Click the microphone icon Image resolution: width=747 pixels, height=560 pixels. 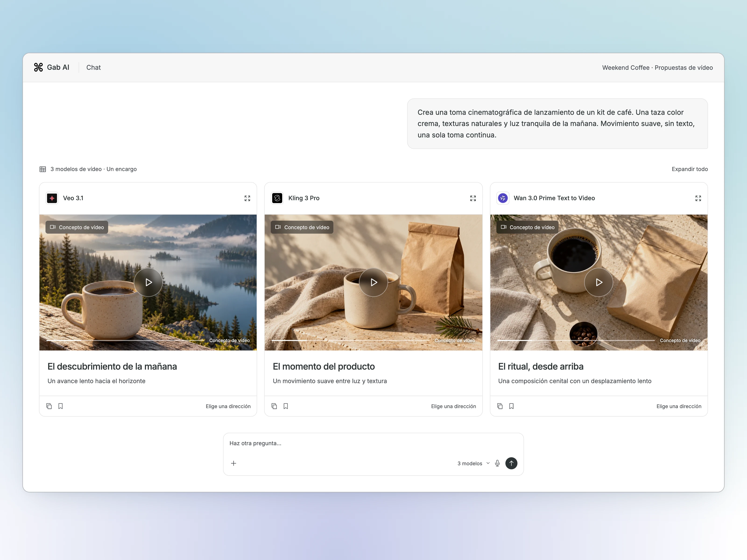[497, 463]
